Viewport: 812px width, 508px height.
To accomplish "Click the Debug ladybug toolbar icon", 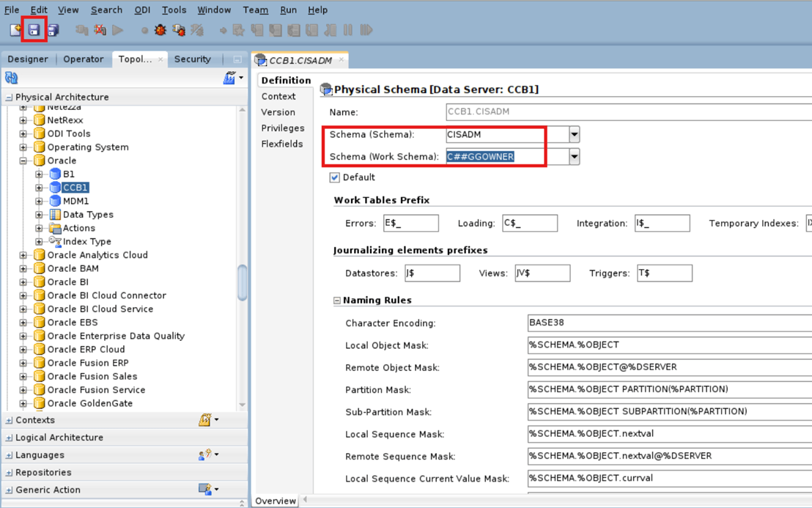I will (160, 30).
